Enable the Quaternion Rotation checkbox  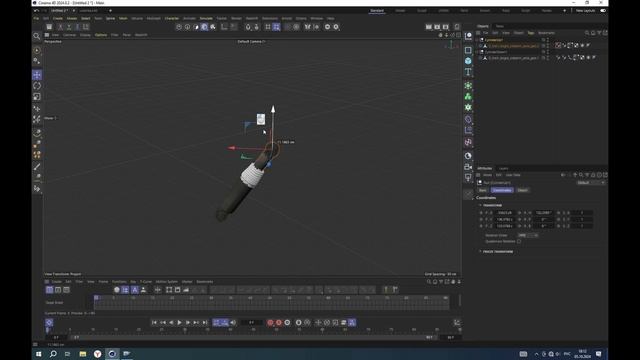519,241
